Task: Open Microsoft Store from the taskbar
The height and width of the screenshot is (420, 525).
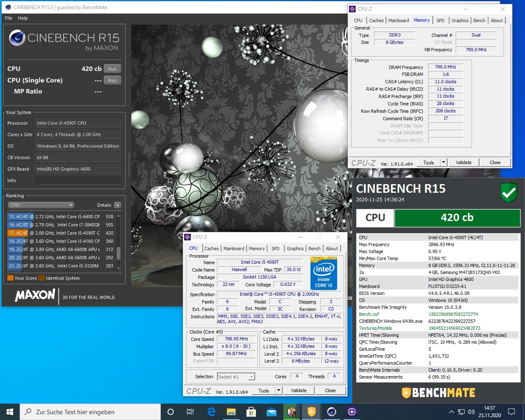Action: tap(251, 412)
